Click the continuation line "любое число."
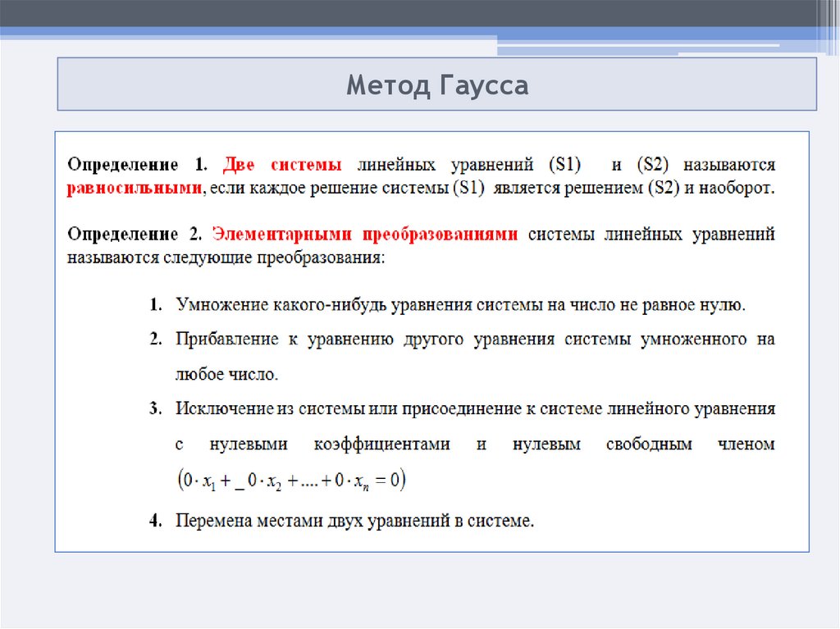840x629 pixels. [x=227, y=375]
